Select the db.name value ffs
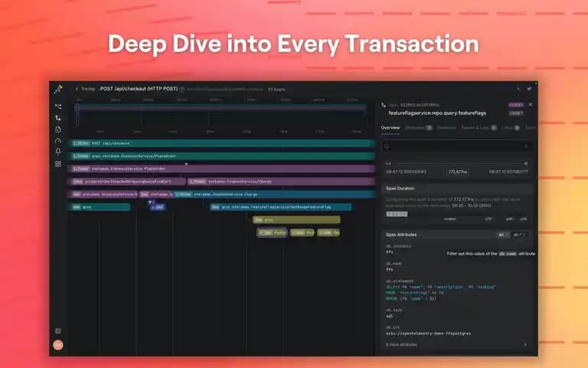The width and height of the screenshot is (588, 368). coord(389,270)
